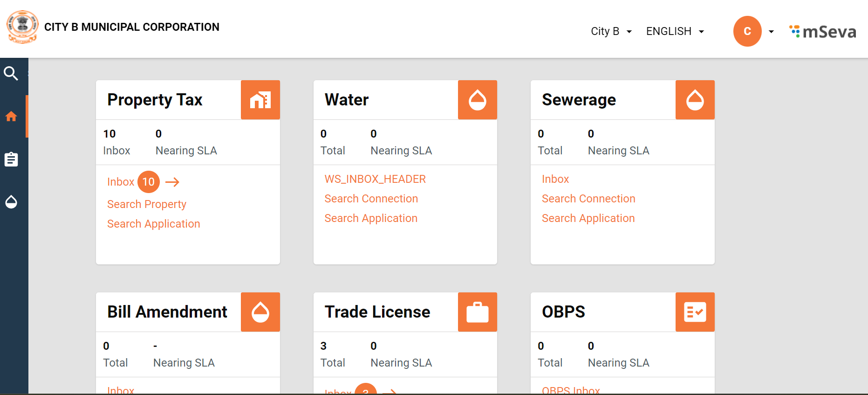Click the user avatar C
868x395 pixels.
pos(747,31)
